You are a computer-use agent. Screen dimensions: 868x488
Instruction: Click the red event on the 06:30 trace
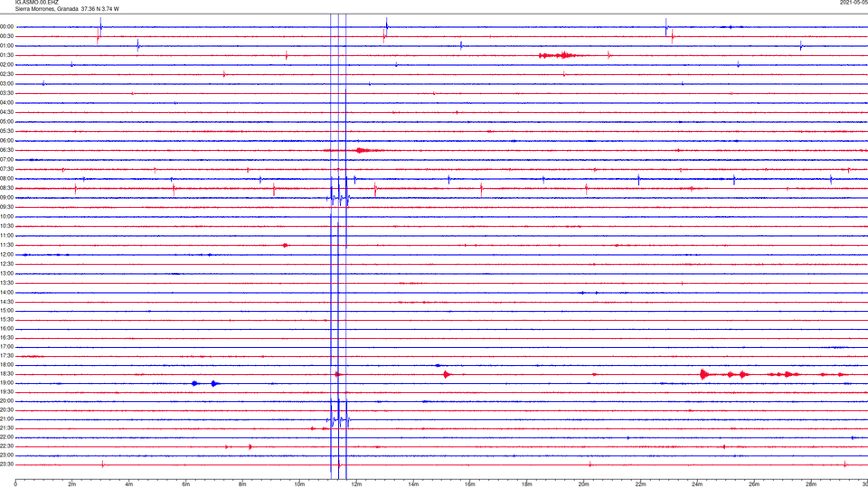365,151
